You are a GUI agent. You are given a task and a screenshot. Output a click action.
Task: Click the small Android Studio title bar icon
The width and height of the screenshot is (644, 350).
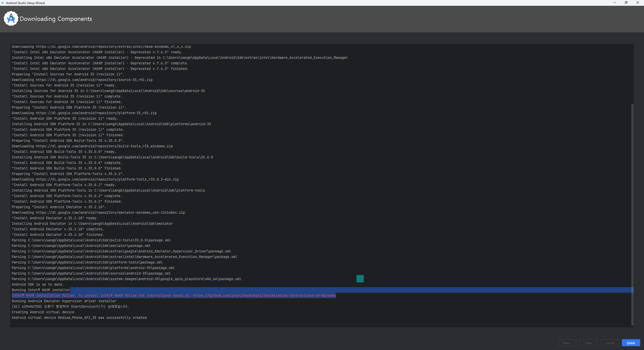point(3,3)
